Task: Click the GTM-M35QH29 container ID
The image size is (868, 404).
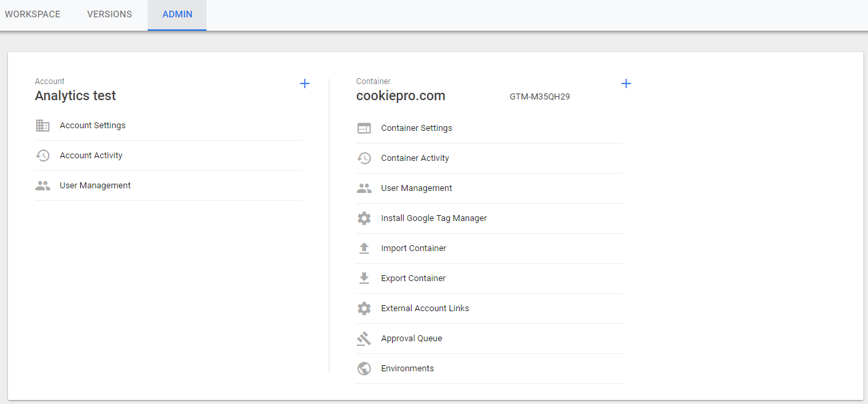Action: pyautogui.click(x=539, y=97)
